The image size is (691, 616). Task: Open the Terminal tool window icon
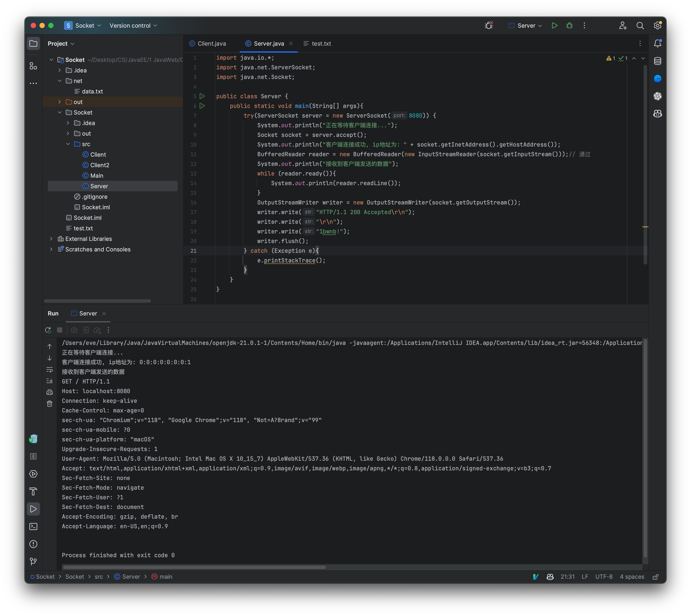[33, 527]
